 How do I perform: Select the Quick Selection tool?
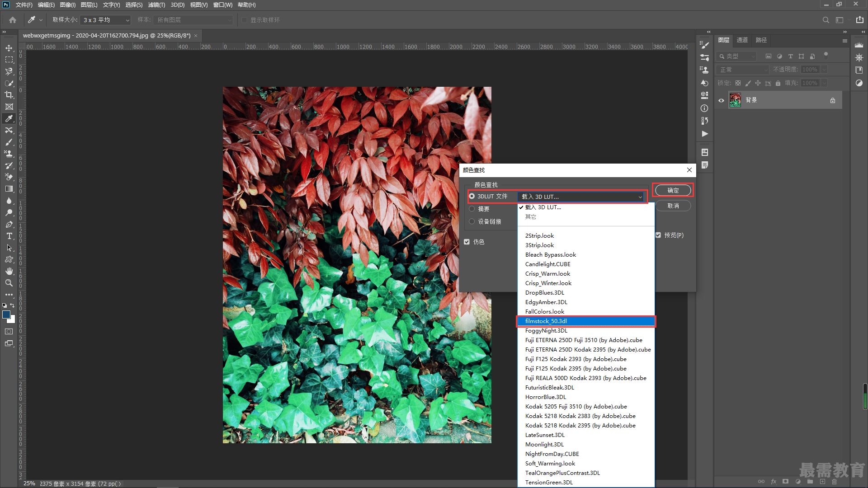(x=9, y=83)
